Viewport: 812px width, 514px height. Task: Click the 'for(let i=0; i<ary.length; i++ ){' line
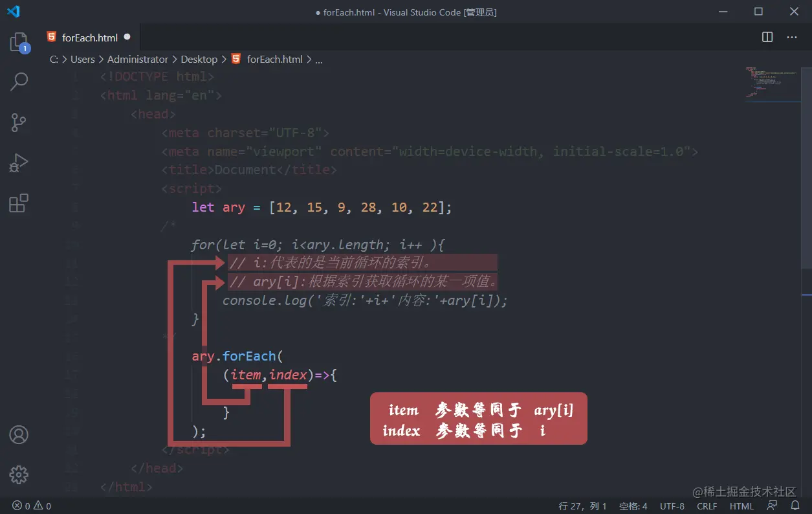pos(318,245)
